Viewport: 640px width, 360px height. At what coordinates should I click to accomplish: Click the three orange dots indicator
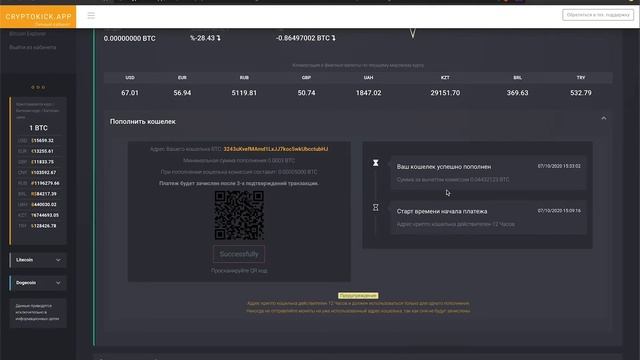point(38,87)
